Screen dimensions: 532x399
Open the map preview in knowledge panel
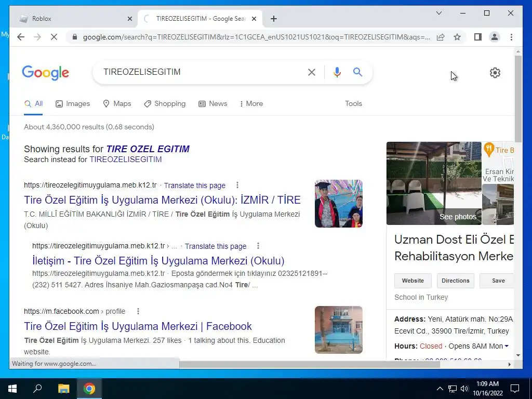click(498, 163)
